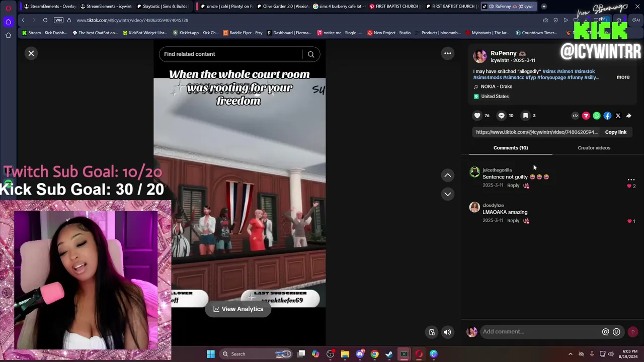Share the video to Facebook

pyautogui.click(x=607, y=116)
